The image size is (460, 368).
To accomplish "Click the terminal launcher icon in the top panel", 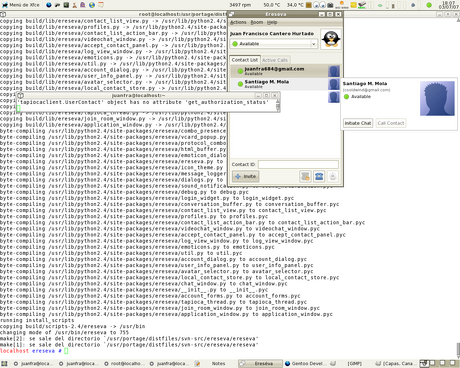I will click(66, 5).
